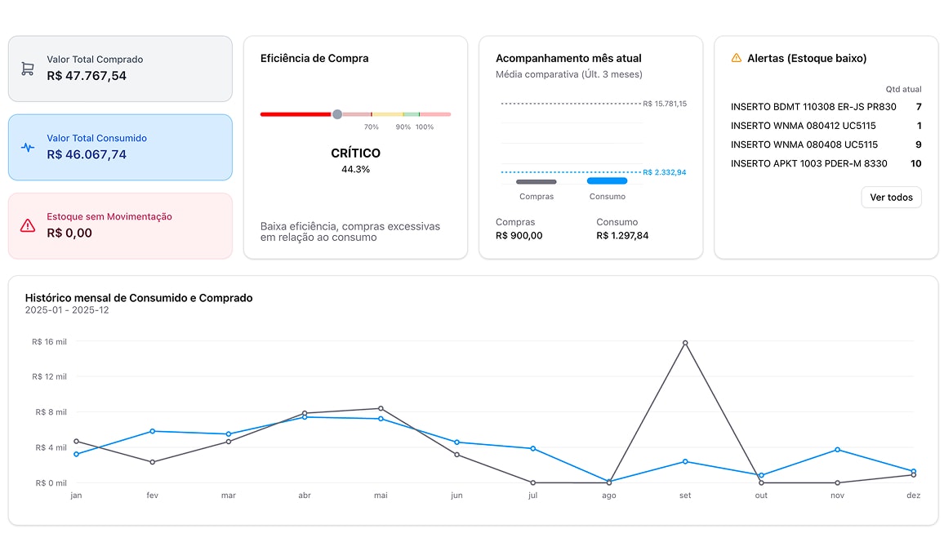944x560 pixels.
Task: Click the Eficiência de Compra heading
Action: coord(314,59)
